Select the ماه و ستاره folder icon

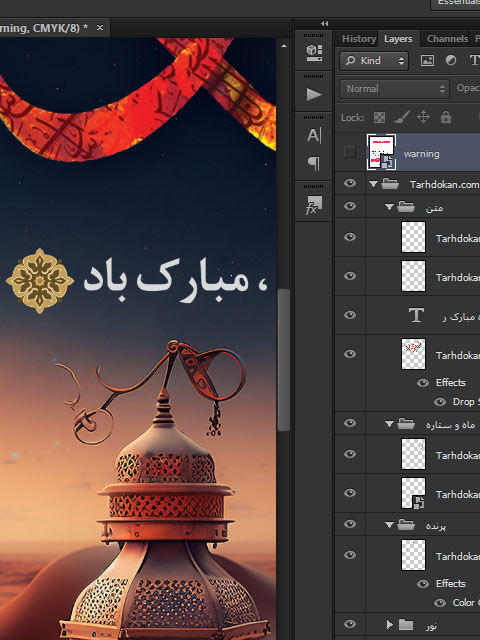[406, 424]
